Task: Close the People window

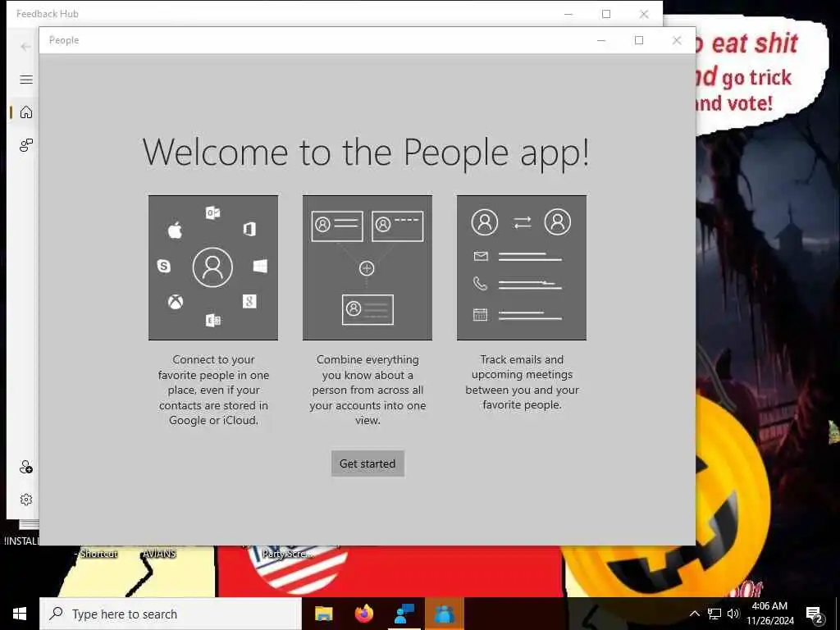Action: [677, 40]
